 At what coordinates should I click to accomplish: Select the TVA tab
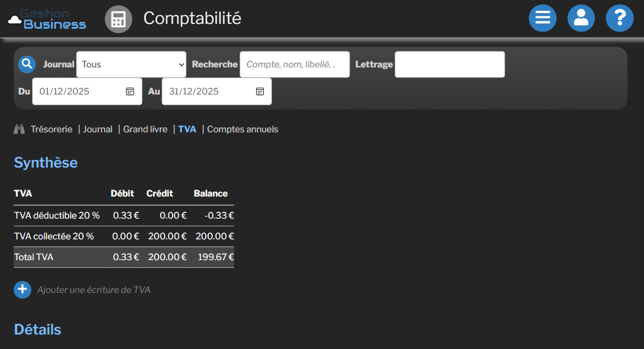187,129
